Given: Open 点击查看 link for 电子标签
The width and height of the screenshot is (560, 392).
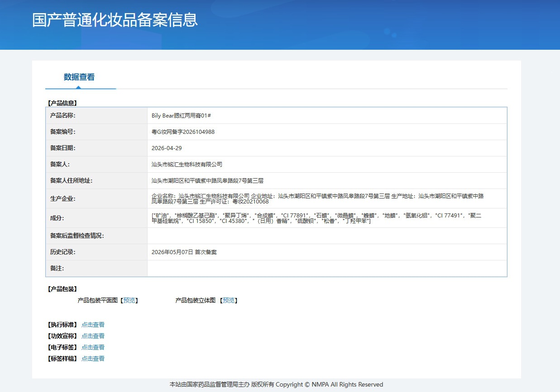Looking at the screenshot, I should [93, 347].
